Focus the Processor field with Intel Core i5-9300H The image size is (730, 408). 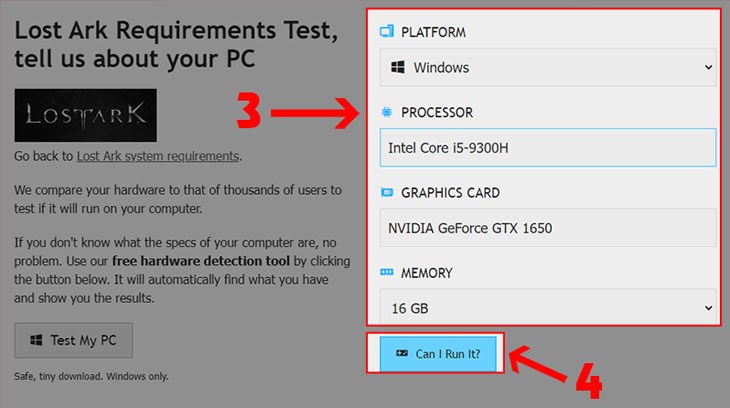(x=548, y=148)
